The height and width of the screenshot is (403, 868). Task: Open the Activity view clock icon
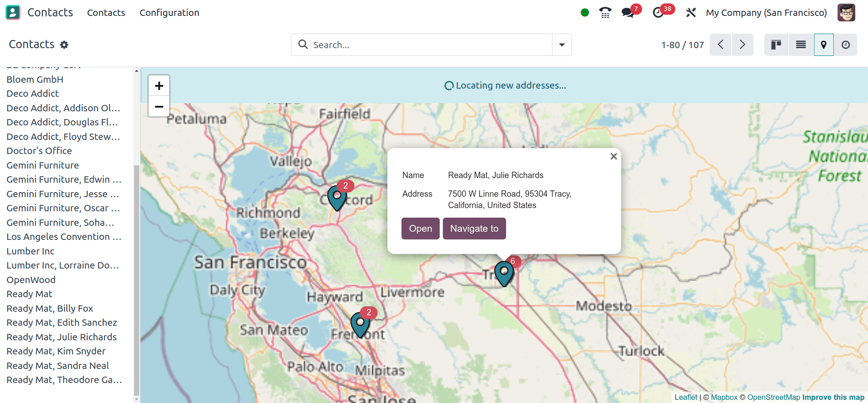845,45
